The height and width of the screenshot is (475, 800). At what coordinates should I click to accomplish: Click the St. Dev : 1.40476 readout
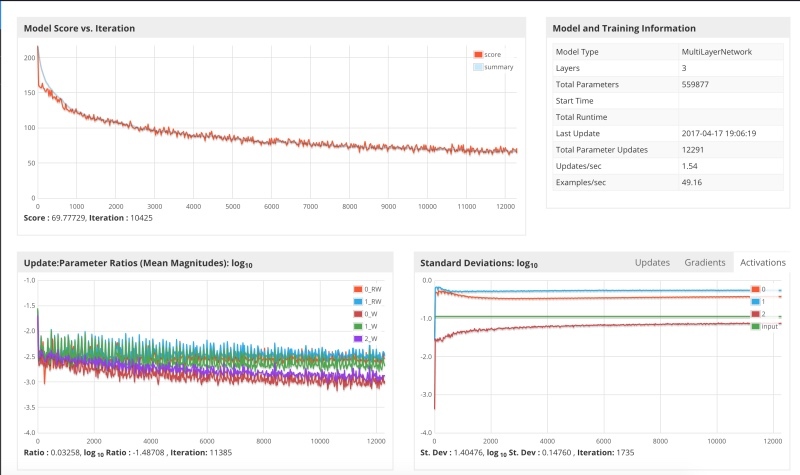(x=451, y=453)
